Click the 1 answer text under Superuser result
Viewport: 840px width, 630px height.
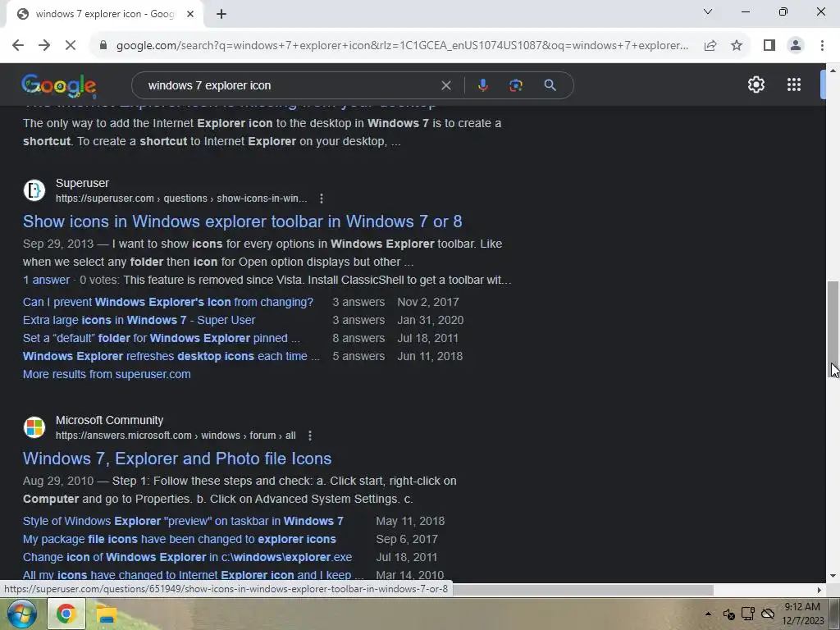tap(46, 281)
